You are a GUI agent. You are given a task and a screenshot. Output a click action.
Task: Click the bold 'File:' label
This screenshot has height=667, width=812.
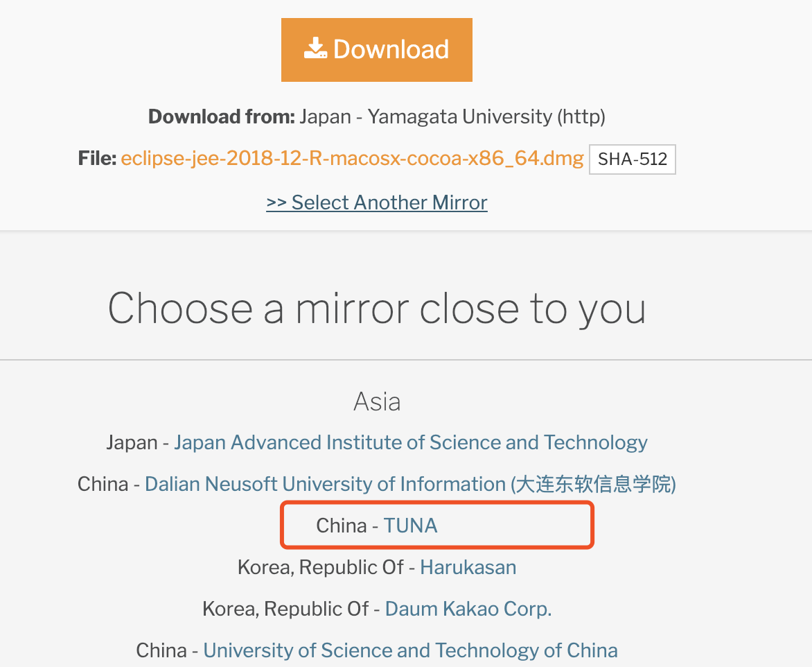[97, 159]
